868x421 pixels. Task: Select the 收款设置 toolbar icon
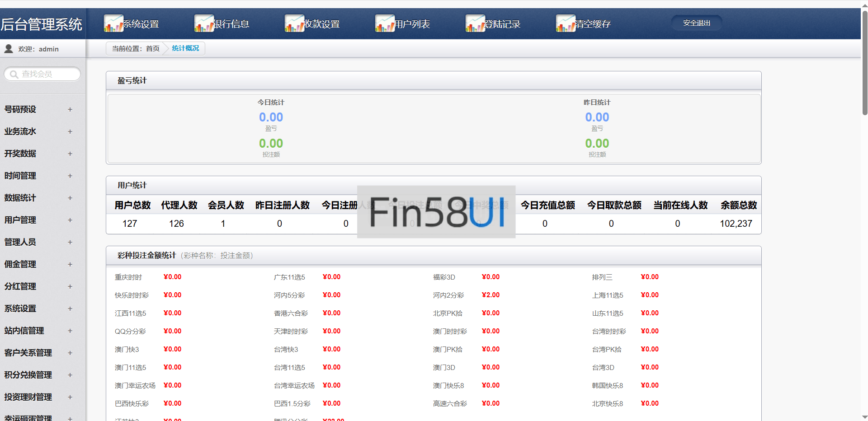point(294,23)
